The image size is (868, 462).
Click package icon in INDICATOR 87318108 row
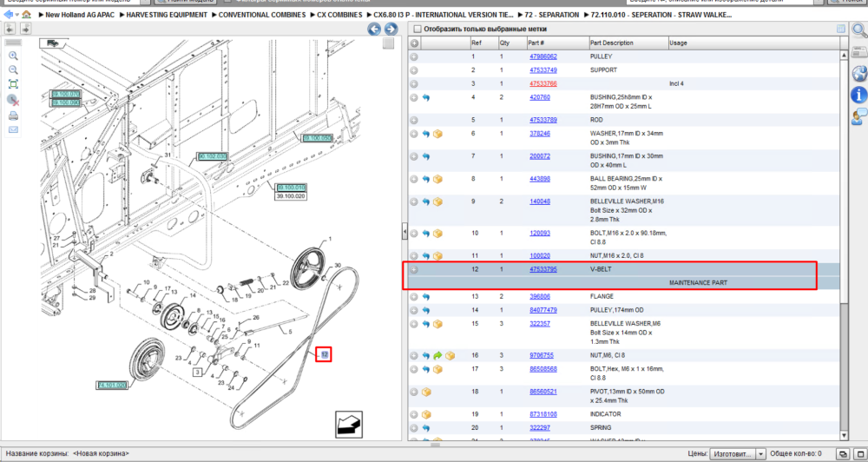coord(426,414)
